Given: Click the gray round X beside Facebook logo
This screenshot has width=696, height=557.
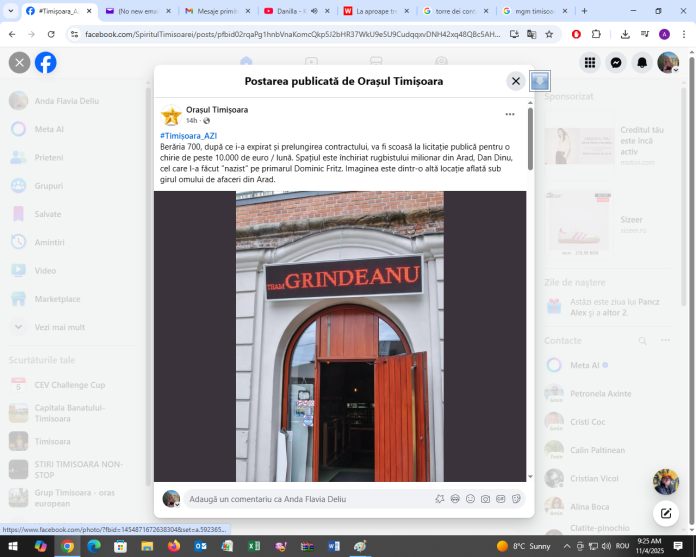Looking at the screenshot, I should coord(20,63).
